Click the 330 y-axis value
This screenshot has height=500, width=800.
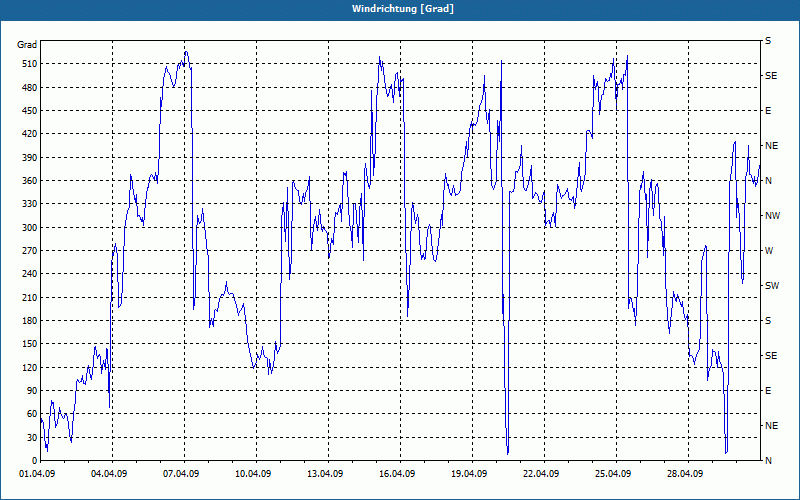[30, 204]
